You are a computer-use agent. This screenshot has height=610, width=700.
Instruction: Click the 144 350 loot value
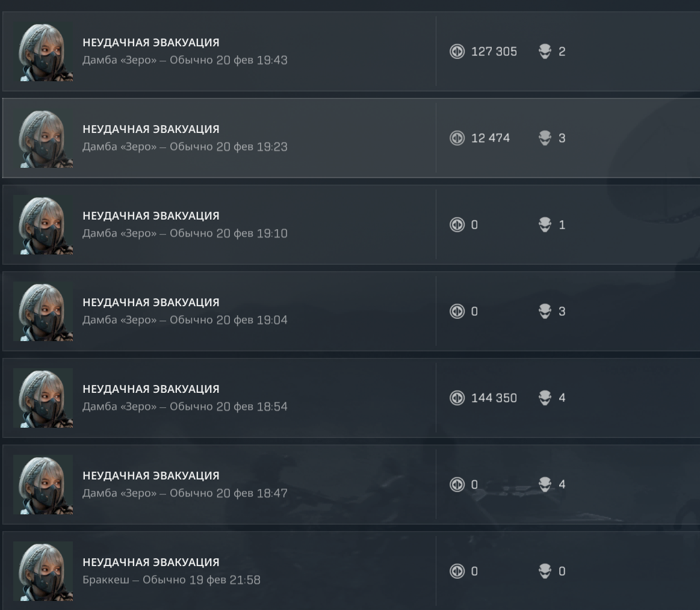coord(494,398)
